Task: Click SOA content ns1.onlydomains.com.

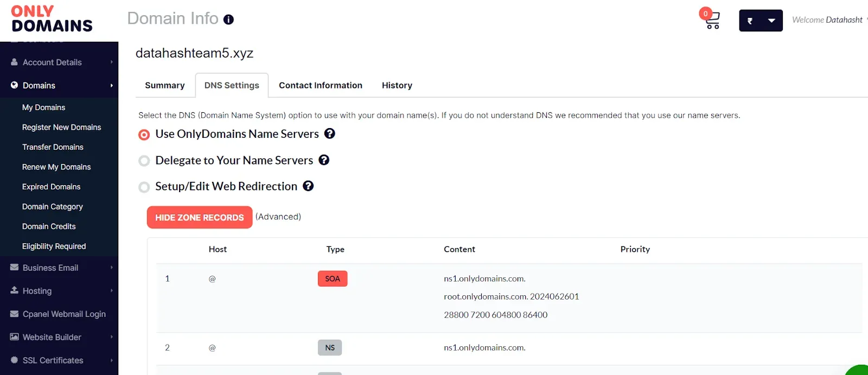Action: tap(484, 278)
